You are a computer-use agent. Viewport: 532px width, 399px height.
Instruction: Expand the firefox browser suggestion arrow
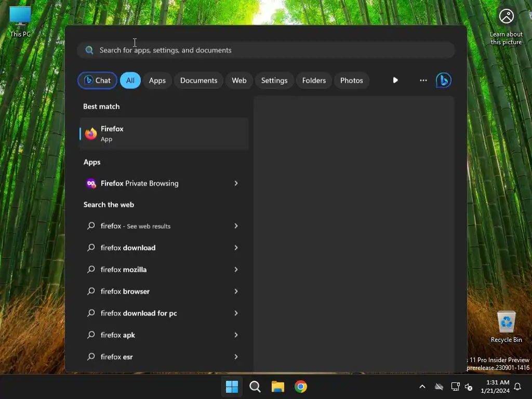click(236, 291)
